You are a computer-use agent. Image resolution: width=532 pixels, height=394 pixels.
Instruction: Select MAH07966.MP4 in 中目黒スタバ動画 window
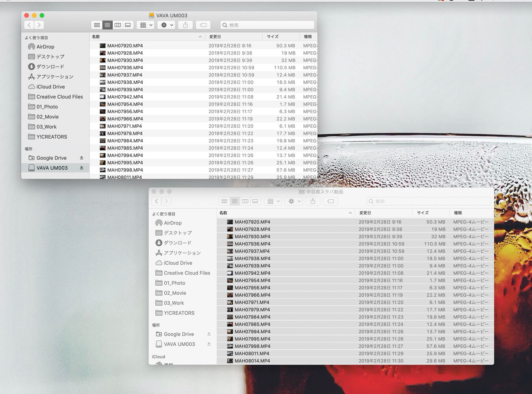point(355,295)
